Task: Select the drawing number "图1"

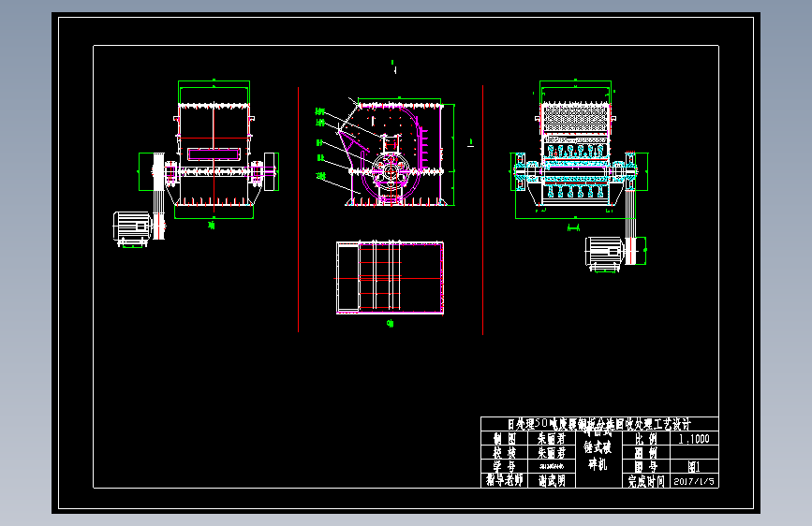Action: [x=694, y=466]
